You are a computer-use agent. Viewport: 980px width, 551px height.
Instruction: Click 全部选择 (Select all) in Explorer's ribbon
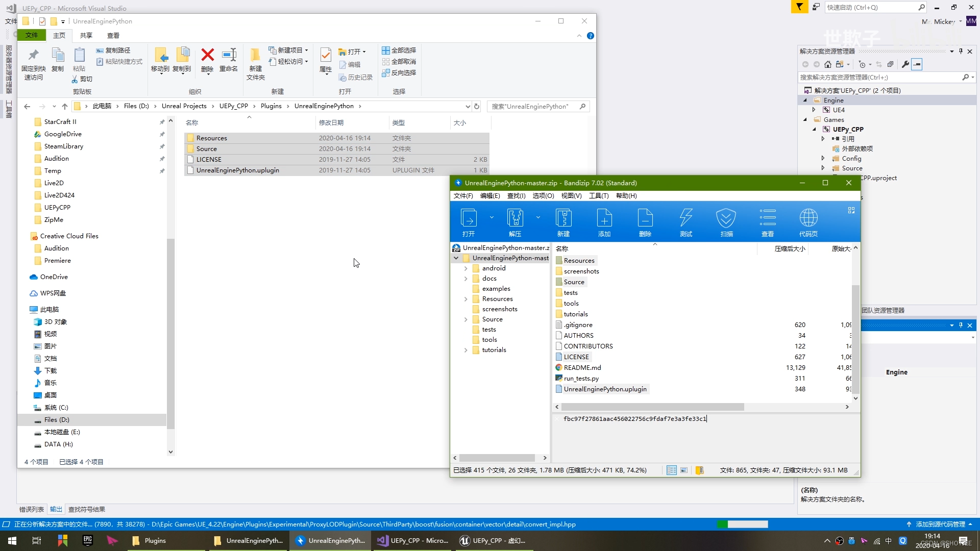point(399,50)
